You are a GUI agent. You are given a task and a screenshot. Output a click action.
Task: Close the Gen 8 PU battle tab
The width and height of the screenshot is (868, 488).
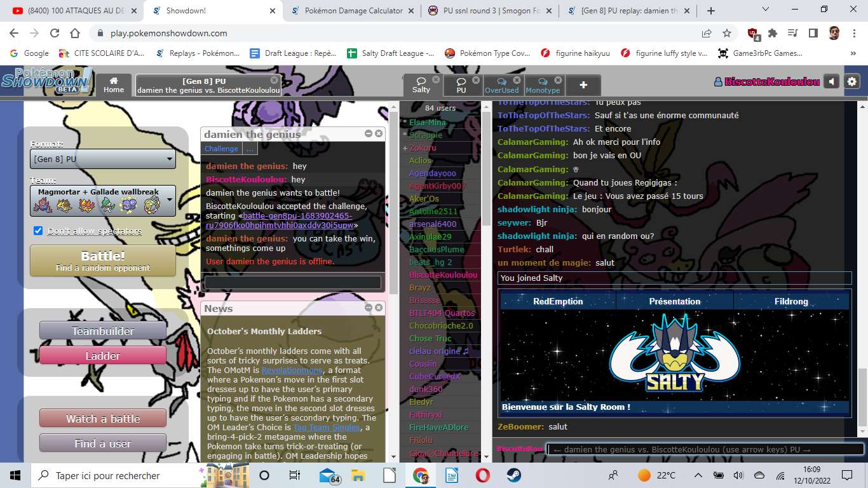[274, 80]
